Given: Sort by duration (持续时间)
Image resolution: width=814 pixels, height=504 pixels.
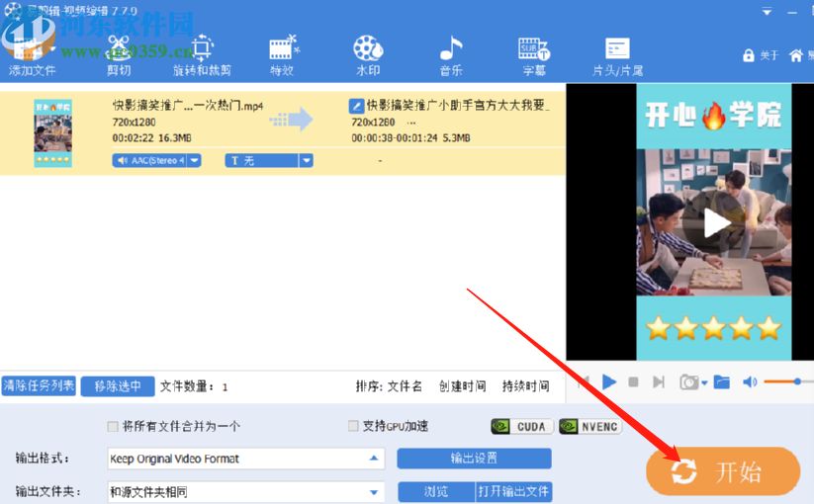Looking at the screenshot, I should pyautogui.click(x=526, y=386).
